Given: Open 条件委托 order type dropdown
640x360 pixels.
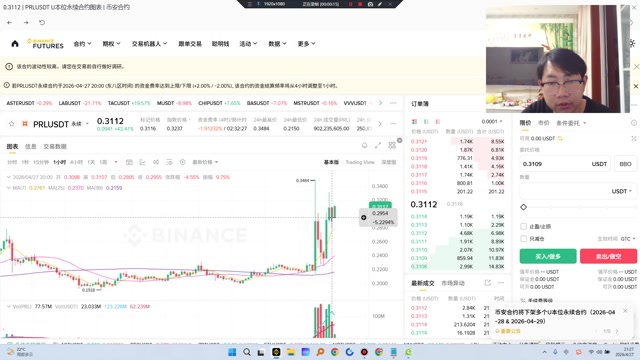Looking at the screenshot, I should [571, 123].
